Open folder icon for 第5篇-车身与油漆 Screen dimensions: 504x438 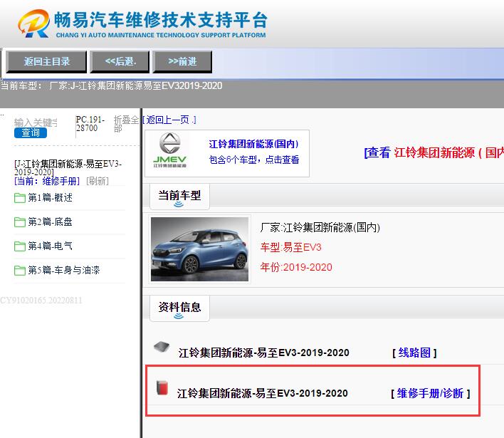pos(20,270)
